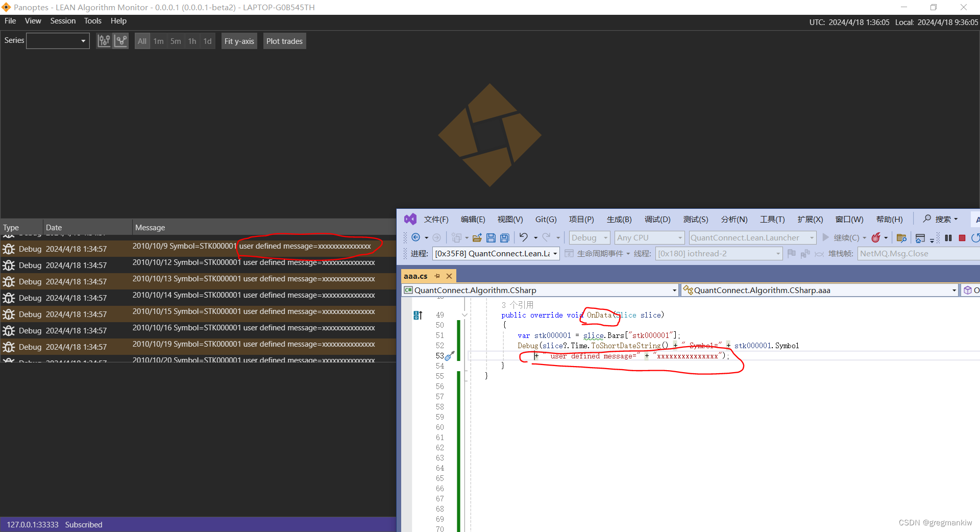Open Visual Studio Git(G) menu
The width and height of the screenshot is (980, 532).
click(546, 220)
